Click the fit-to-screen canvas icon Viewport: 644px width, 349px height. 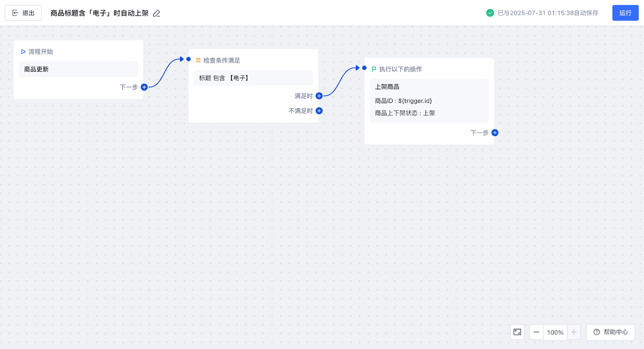tap(517, 332)
